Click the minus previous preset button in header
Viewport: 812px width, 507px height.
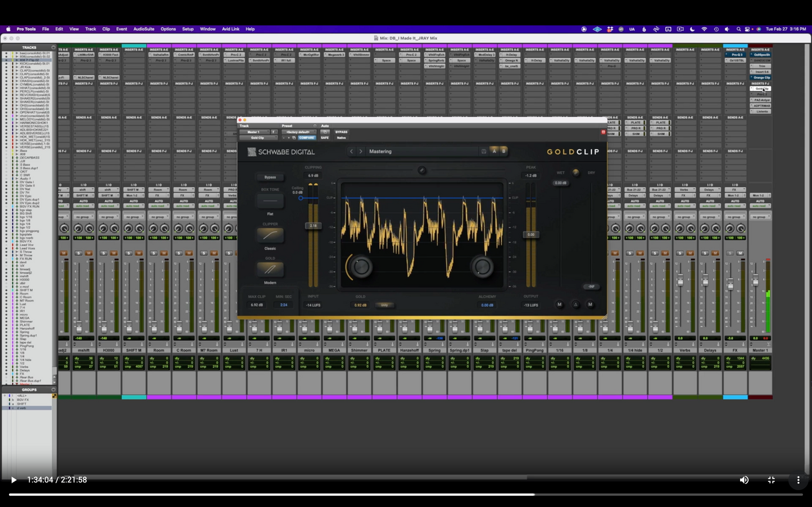(284, 138)
